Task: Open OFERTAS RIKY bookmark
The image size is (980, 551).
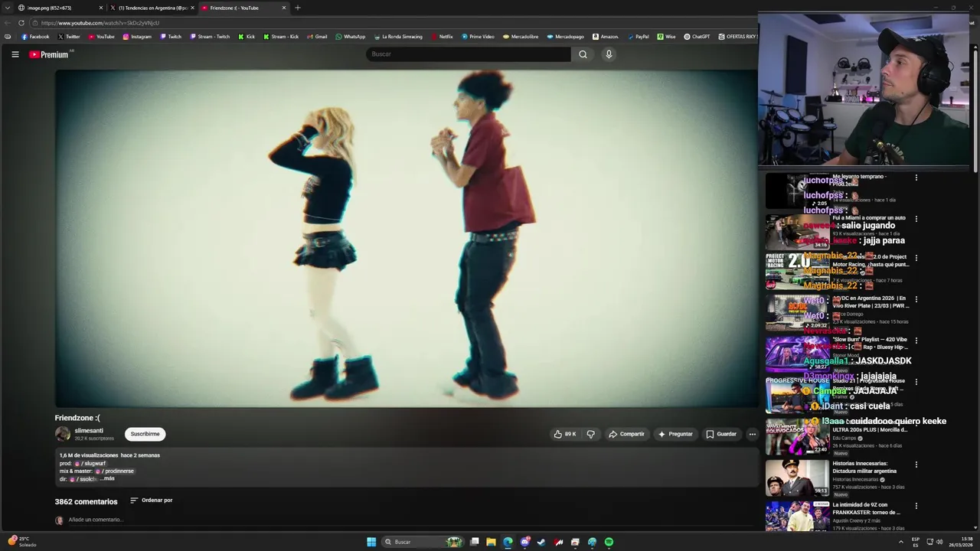Action: [737, 37]
